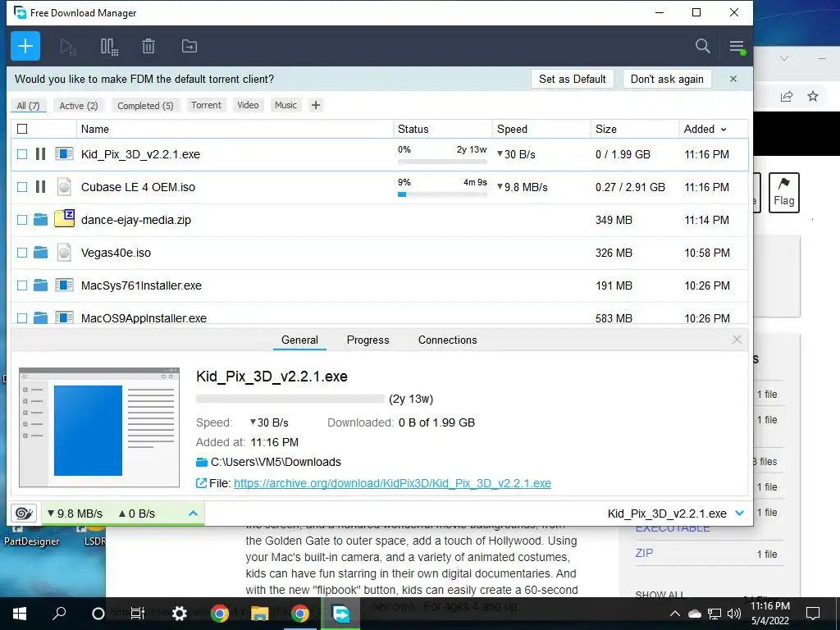
Task: Check the MacOS9AppInstaller.exe row checkbox
Action: (x=22, y=318)
